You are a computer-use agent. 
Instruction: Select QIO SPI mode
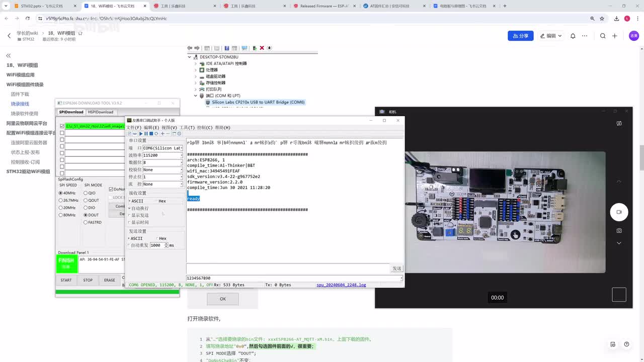pyautogui.click(x=86, y=193)
